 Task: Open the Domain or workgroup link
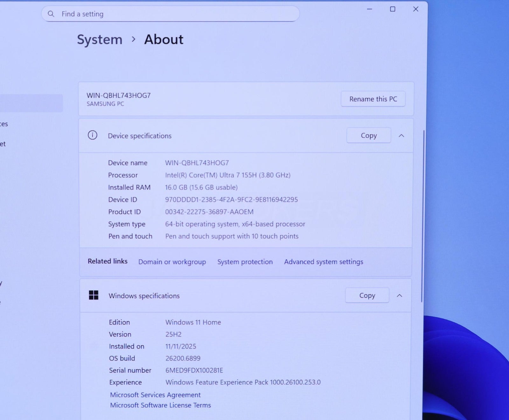(x=172, y=262)
